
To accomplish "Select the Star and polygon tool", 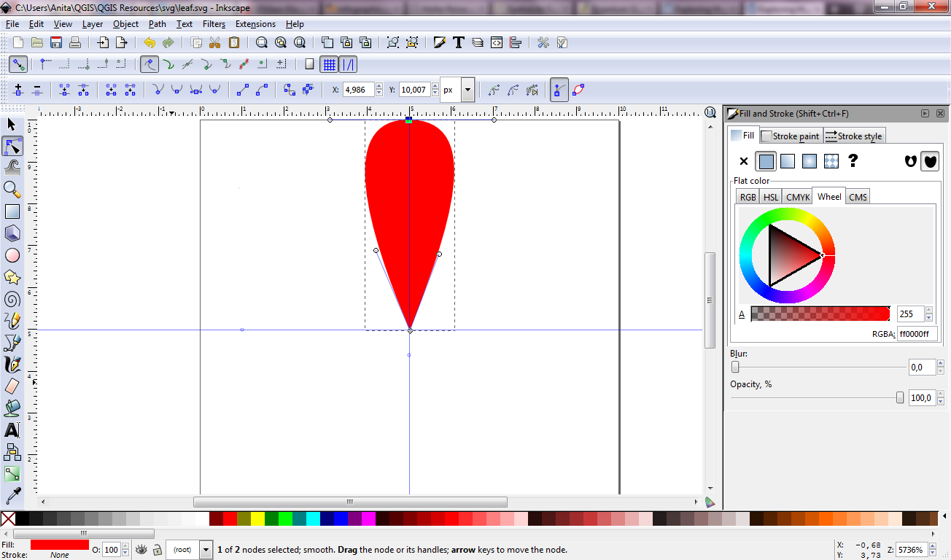I will pos(12,277).
